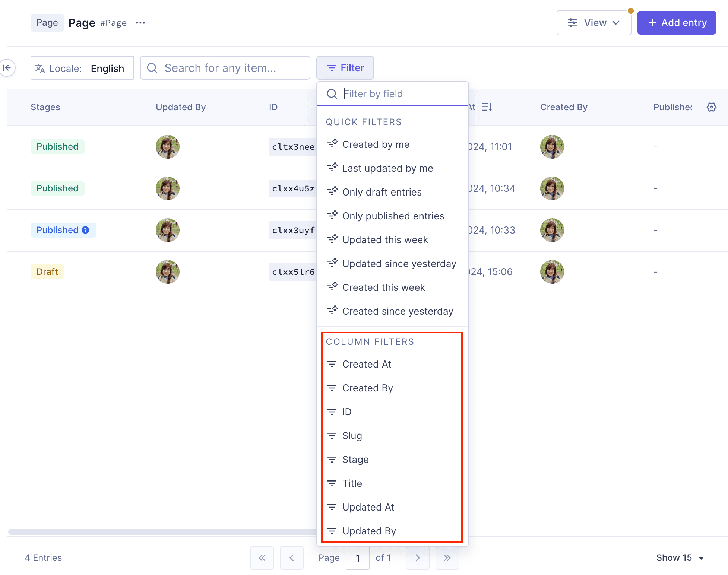728x575 pixels.
Task: Click the Add entry button
Action: pyautogui.click(x=677, y=22)
